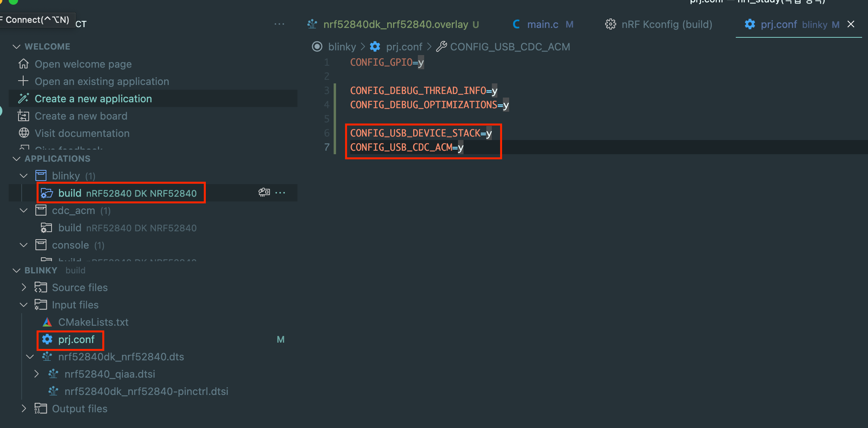Select the cdc_acm build nRF52840 DK entry
This screenshot has height=428, width=868.
(127, 228)
